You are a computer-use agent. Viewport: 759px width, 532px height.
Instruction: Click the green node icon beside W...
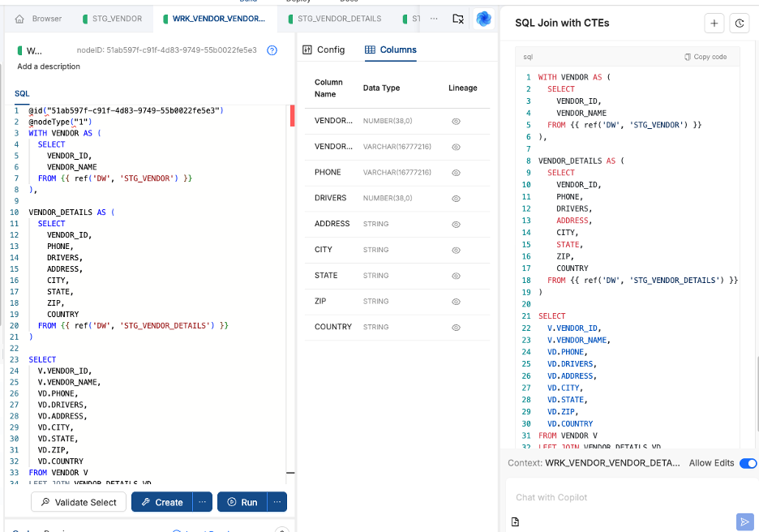pyautogui.click(x=19, y=50)
